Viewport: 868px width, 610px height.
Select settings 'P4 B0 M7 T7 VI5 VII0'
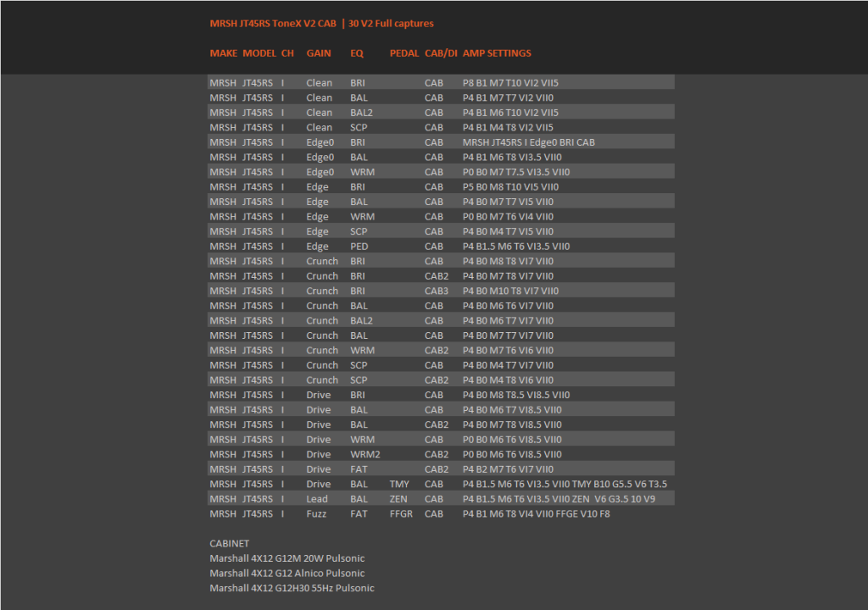click(509, 202)
